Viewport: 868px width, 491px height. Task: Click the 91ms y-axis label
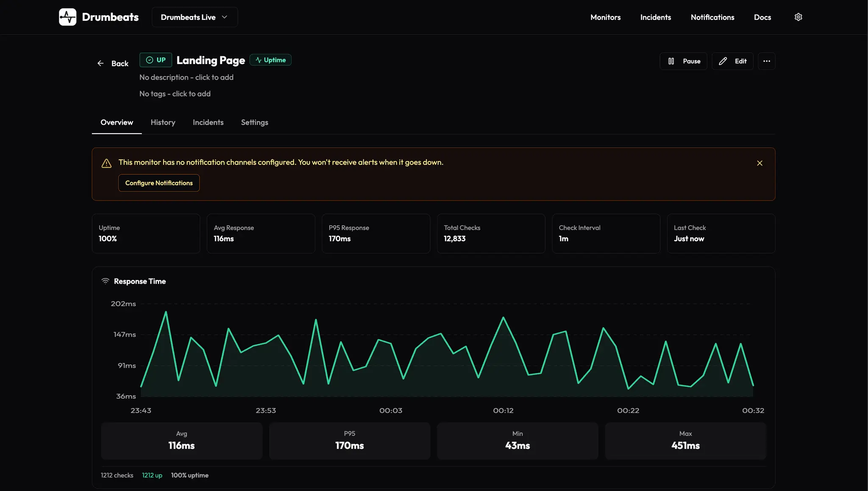[127, 365]
